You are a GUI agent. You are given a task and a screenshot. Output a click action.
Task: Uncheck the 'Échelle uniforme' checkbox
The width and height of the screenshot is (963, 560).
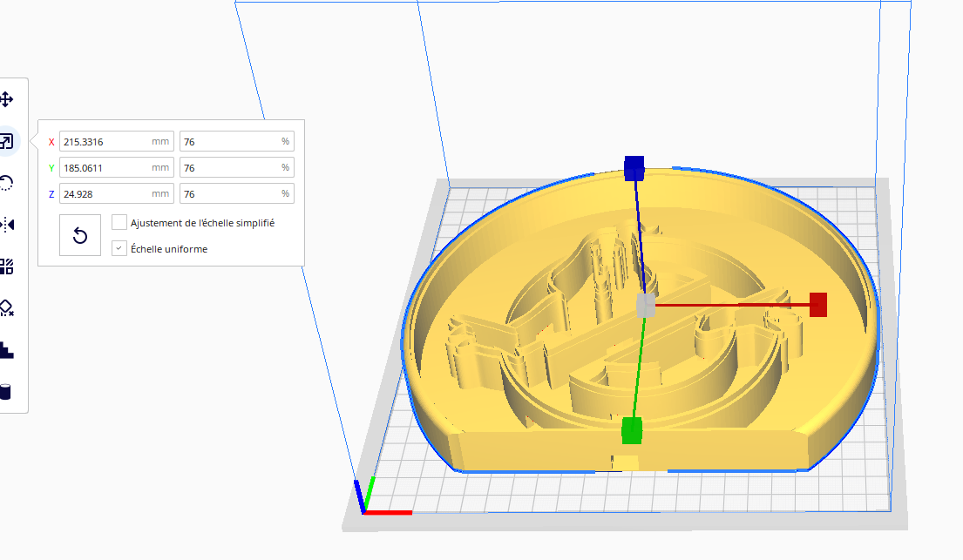pyautogui.click(x=120, y=249)
